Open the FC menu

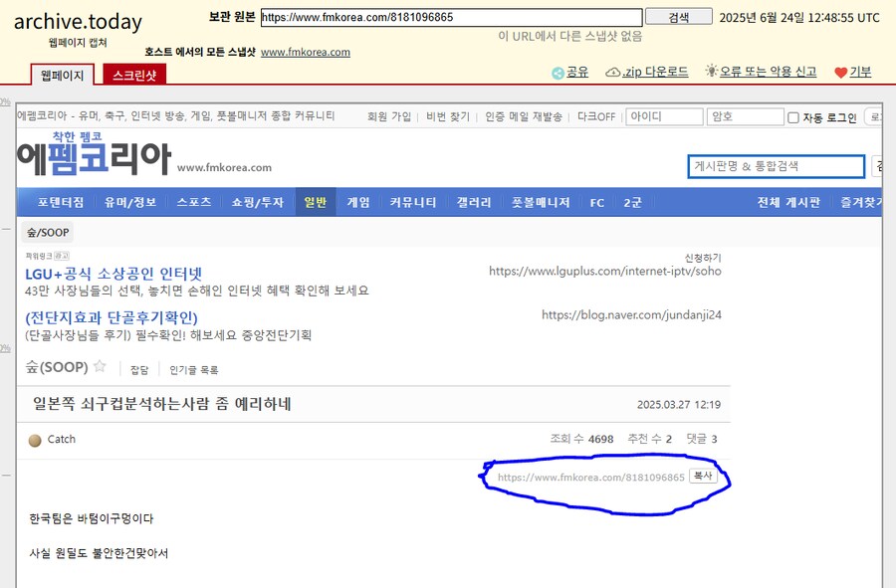tap(597, 203)
